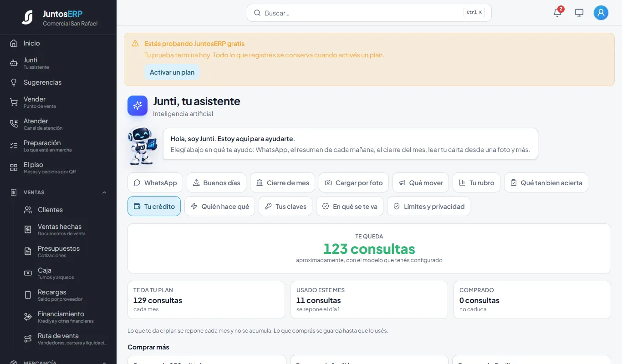Open the Tus claves tab

286,206
